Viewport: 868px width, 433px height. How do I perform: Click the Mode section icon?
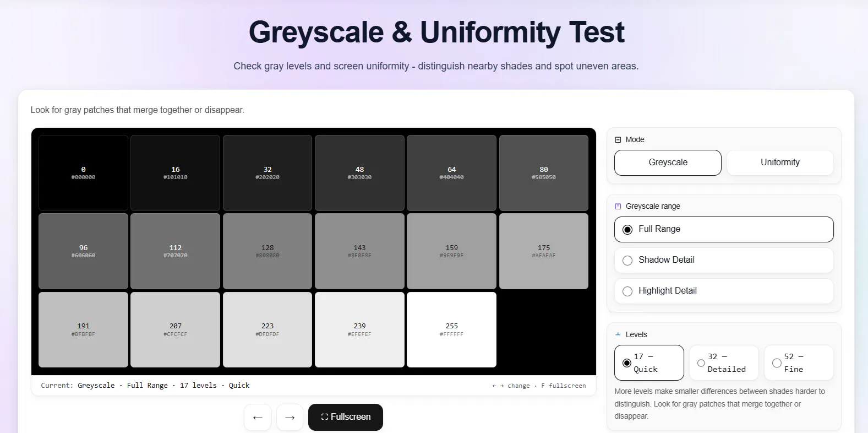coord(618,140)
